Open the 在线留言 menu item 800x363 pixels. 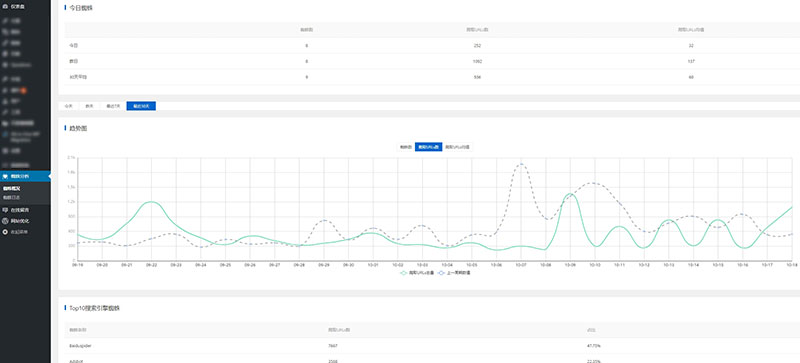click(20, 210)
